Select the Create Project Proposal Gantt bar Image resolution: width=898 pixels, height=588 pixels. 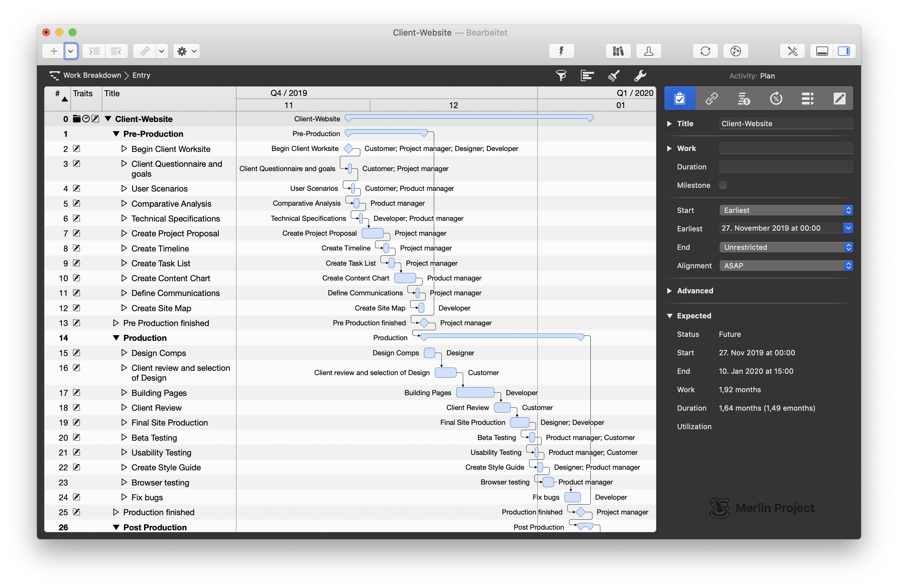(x=373, y=233)
